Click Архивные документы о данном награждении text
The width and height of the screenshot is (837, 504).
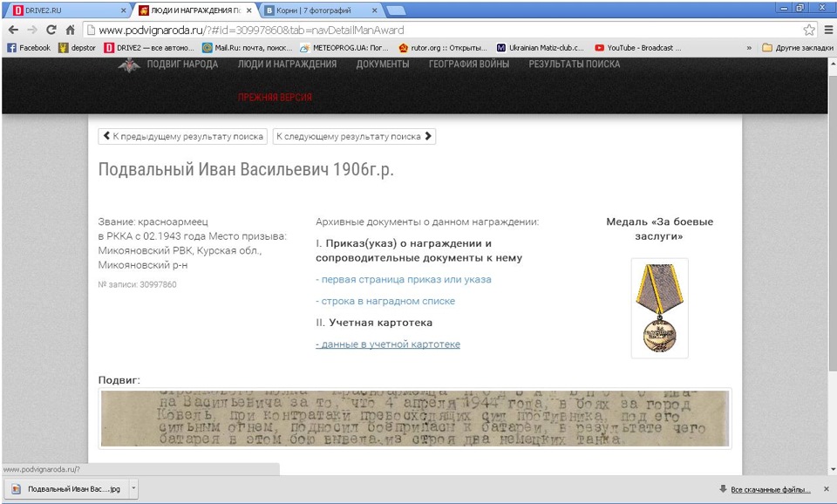427,221
